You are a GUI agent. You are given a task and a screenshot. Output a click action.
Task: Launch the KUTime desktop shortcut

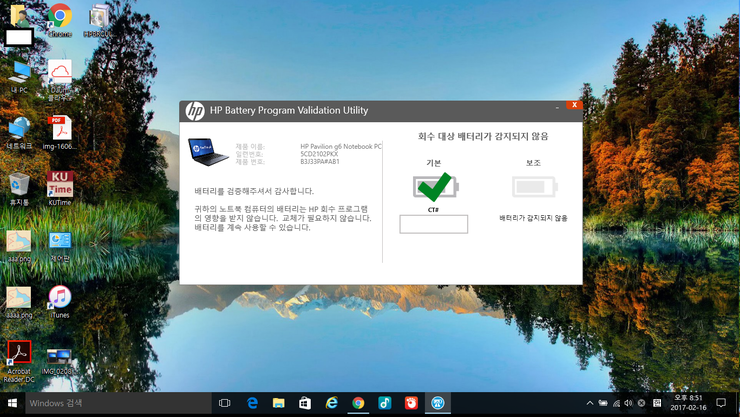[x=60, y=189]
